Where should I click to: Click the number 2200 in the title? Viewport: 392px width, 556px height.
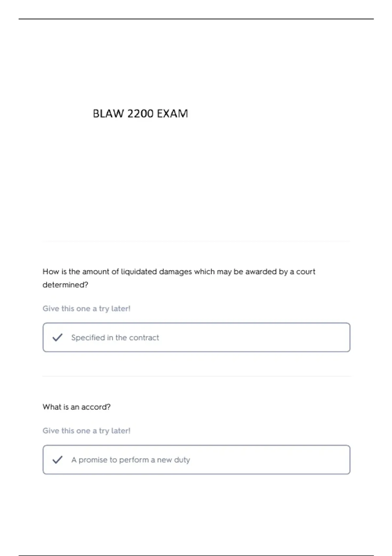tap(140, 113)
